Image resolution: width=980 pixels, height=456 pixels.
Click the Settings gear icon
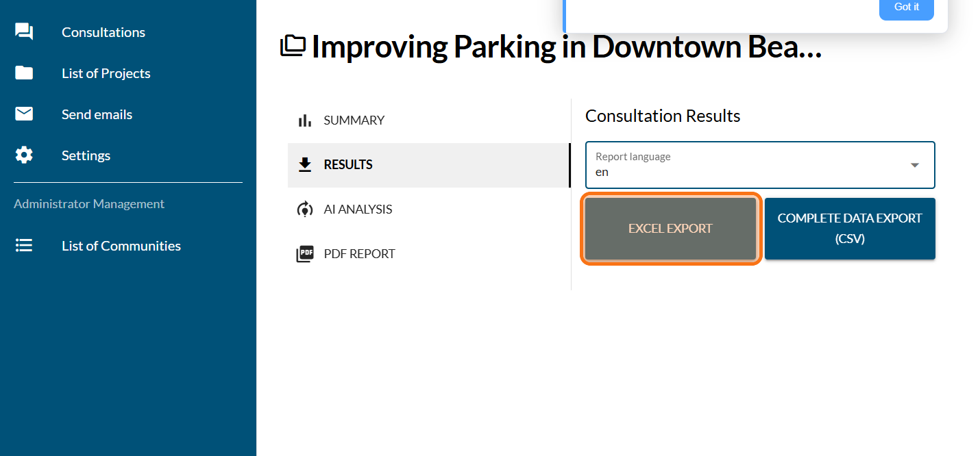24,155
